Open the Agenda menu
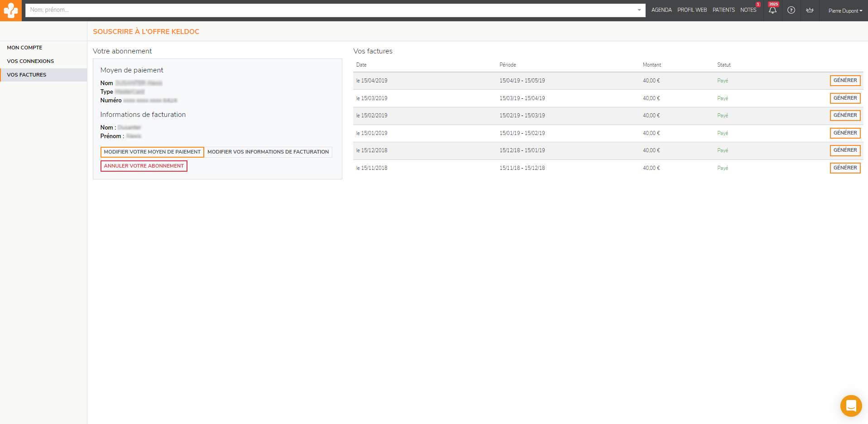868x424 pixels. (661, 10)
